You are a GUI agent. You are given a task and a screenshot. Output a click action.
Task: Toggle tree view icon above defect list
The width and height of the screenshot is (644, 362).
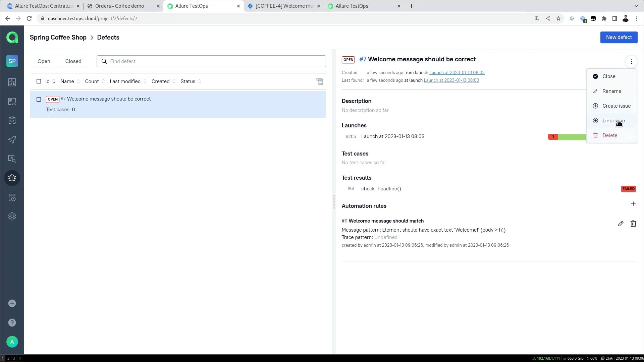[320, 81]
